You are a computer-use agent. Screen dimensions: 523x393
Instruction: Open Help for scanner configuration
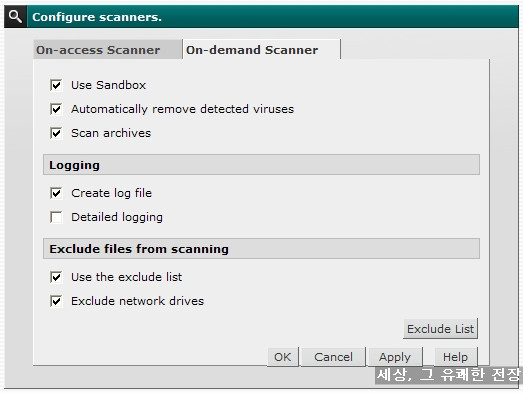(456, 357)
